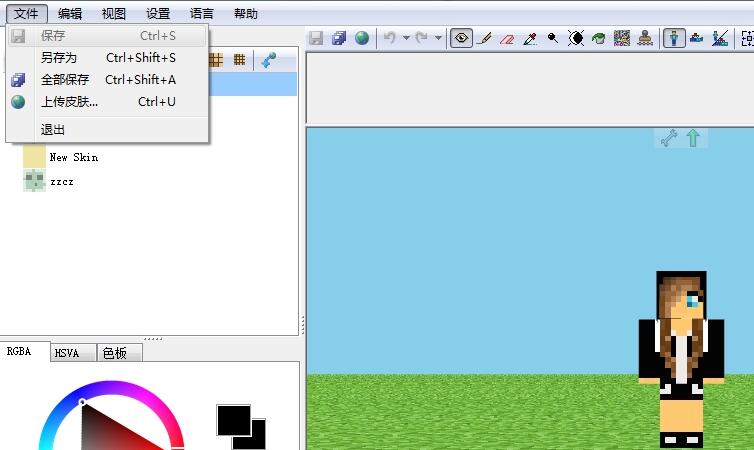
Task: Click the highlighted blue row in skin list
Action: [252, 84]
